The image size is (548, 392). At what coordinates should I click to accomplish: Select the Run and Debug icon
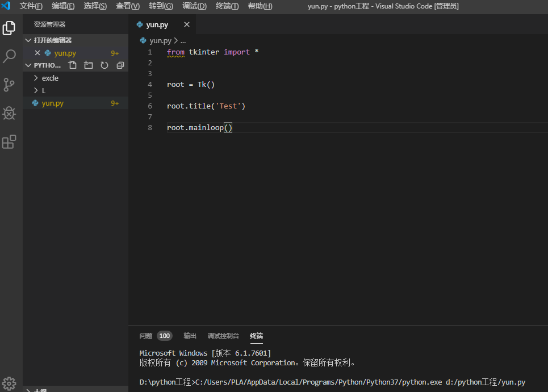(9, 113)
